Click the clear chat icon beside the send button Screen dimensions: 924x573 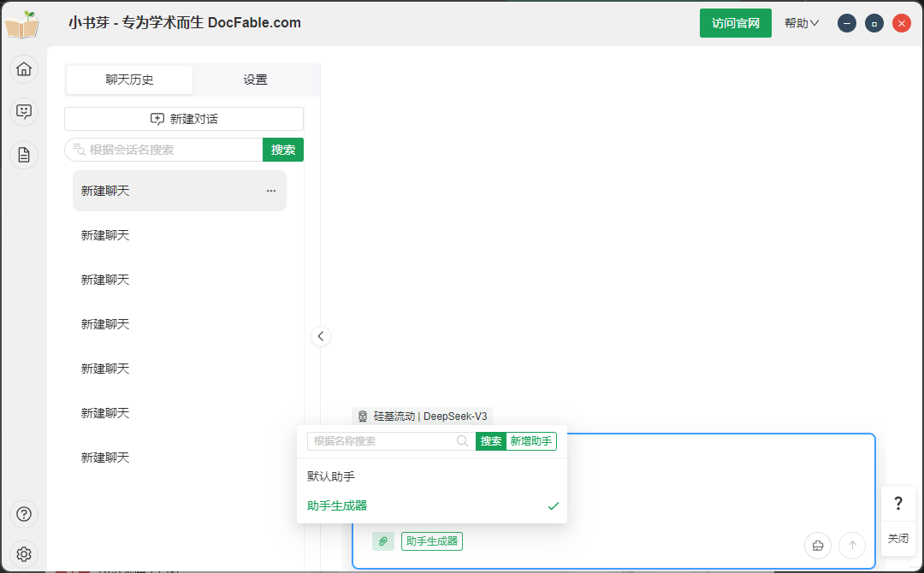818,545
